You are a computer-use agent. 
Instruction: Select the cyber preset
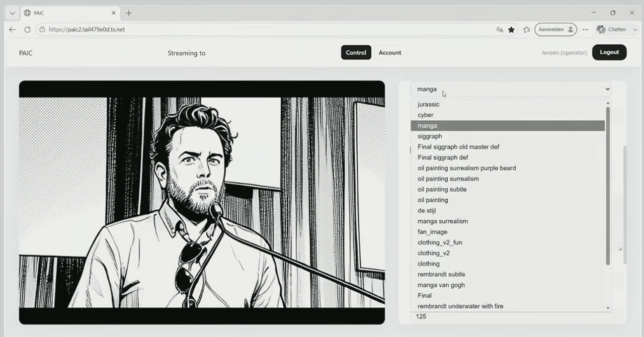[x=508, y=115]
